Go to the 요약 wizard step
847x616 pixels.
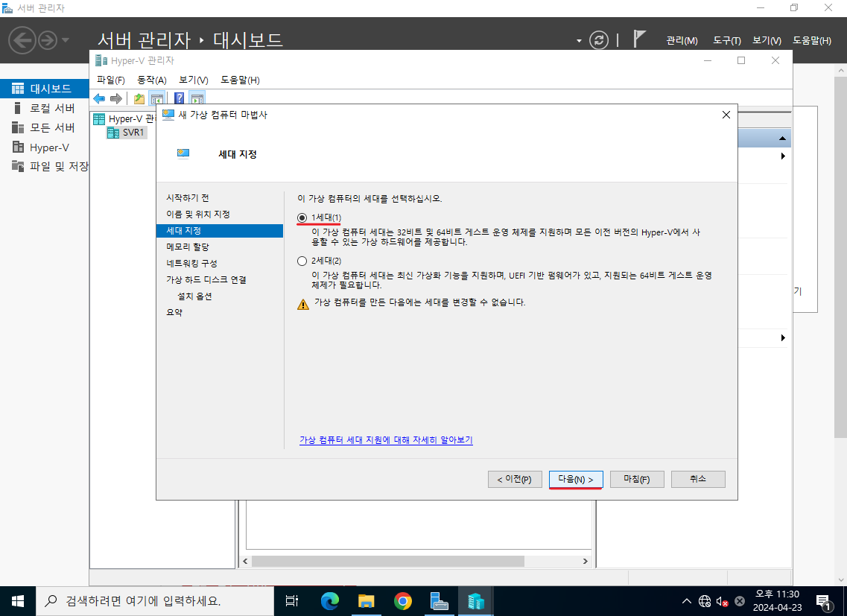click(x=174, y=312)
